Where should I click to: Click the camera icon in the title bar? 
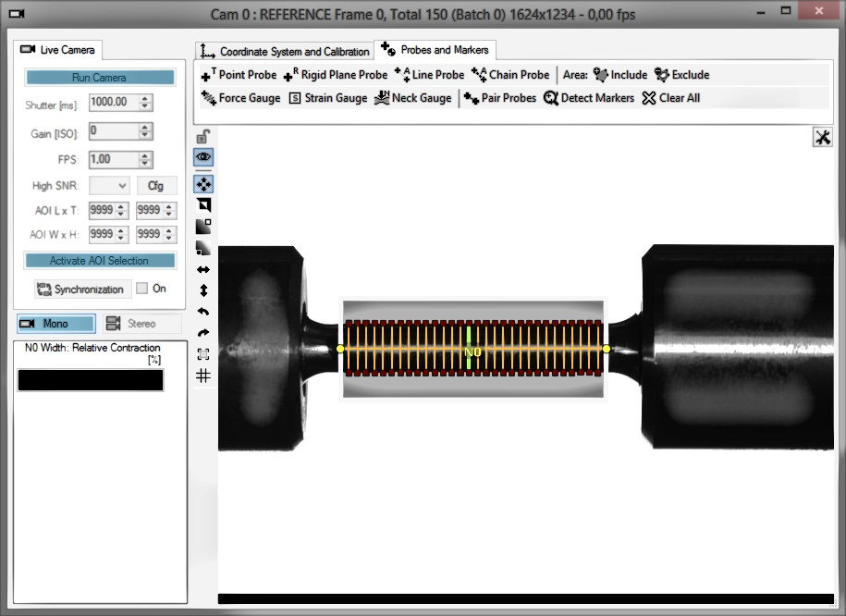(x=17, y=13)
